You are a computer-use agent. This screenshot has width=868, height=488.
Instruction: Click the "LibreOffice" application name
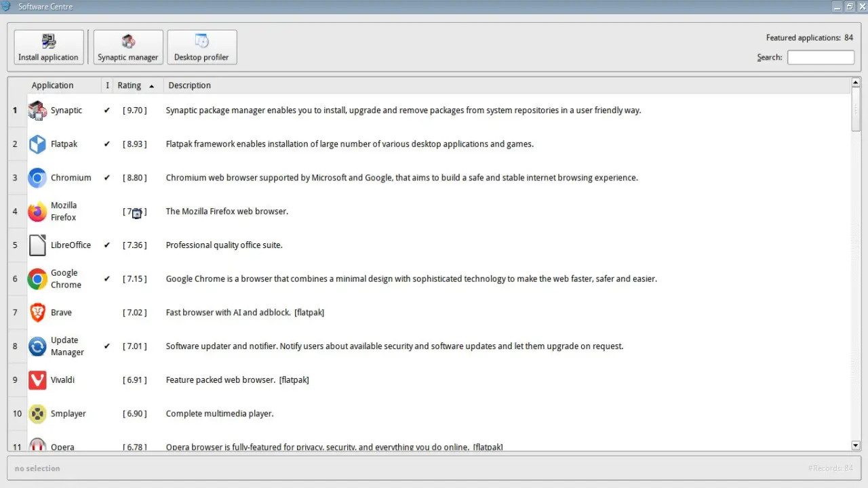(x=71, y=245)
